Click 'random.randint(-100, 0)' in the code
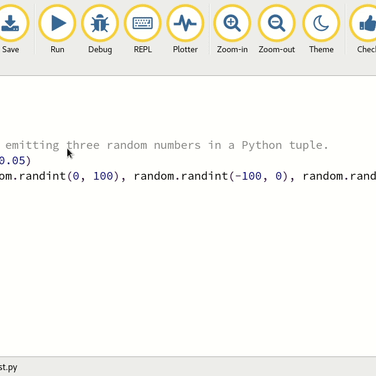This screenshot has width=376, height=376. tap(211, 176)
